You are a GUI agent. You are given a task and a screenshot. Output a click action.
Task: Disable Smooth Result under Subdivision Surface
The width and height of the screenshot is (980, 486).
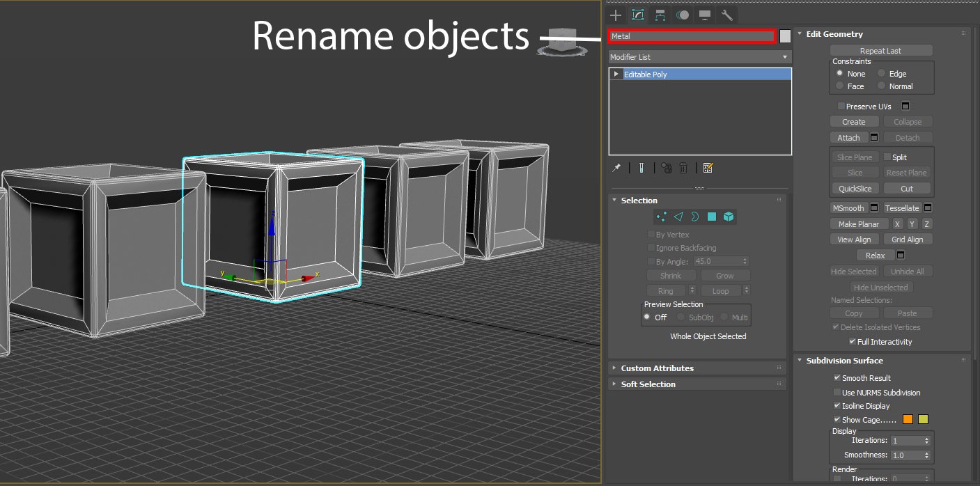[837, 378]
